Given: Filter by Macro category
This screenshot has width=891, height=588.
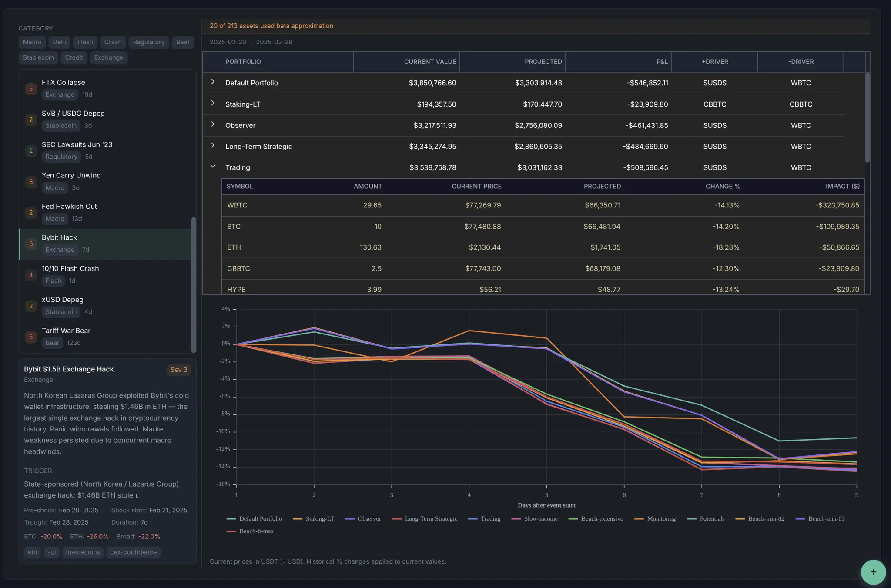Looking at the screenshot, I should [x=32, y=42].
